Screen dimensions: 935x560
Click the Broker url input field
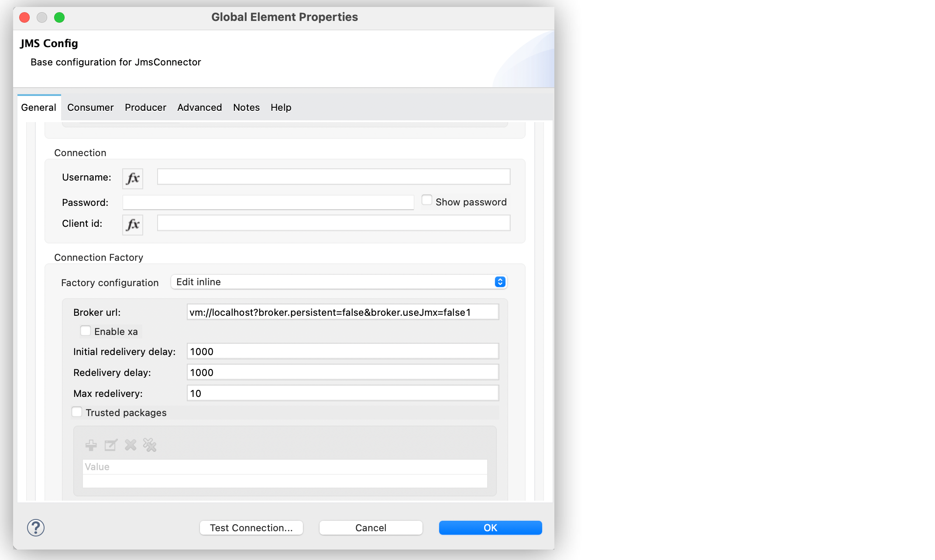[341, 311]
